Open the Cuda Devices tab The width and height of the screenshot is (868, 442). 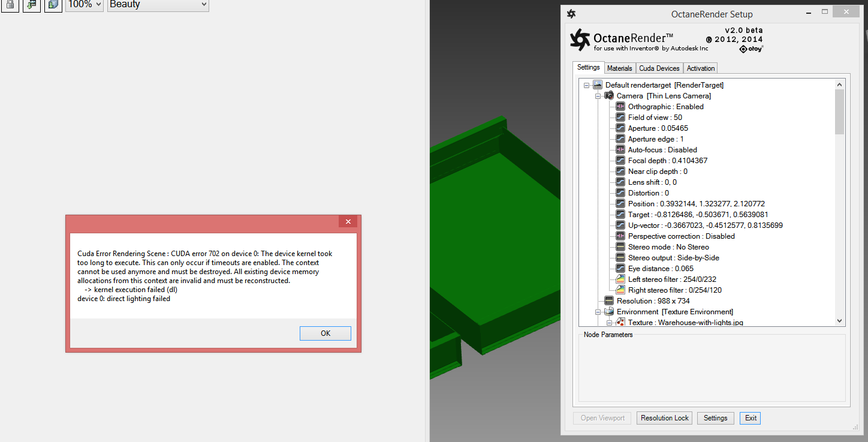click(x=659, y=68)
